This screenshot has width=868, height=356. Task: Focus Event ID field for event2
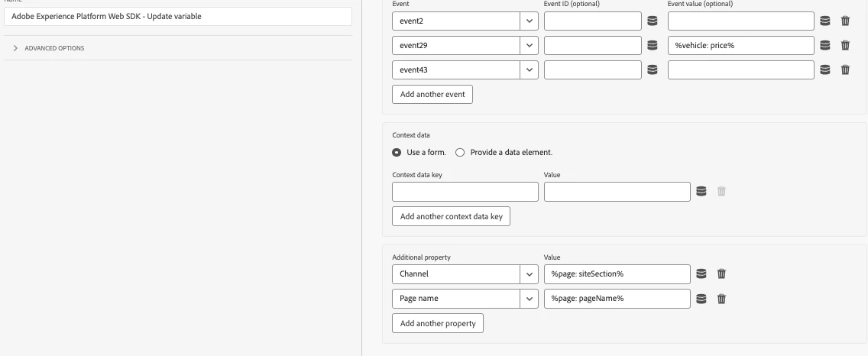pos(593,21)
